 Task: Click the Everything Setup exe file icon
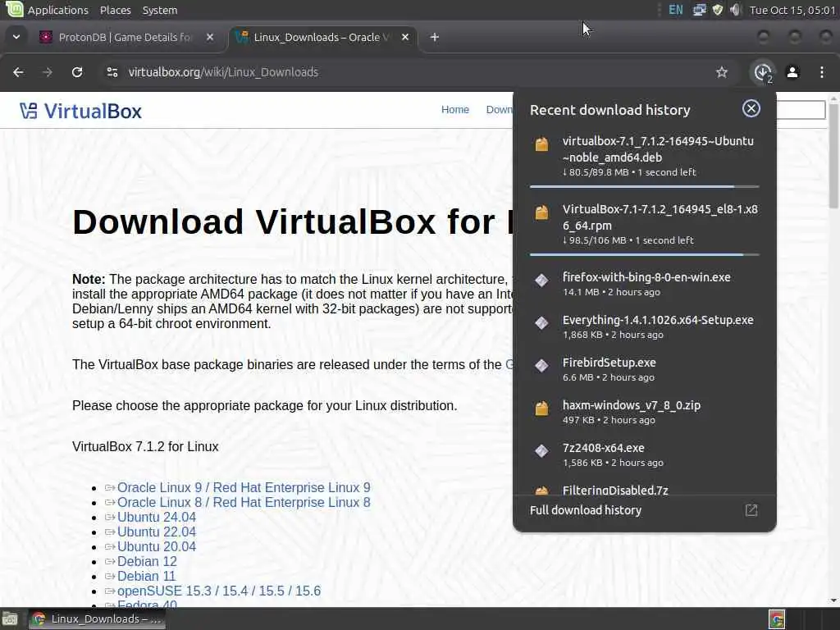(541, 323)
